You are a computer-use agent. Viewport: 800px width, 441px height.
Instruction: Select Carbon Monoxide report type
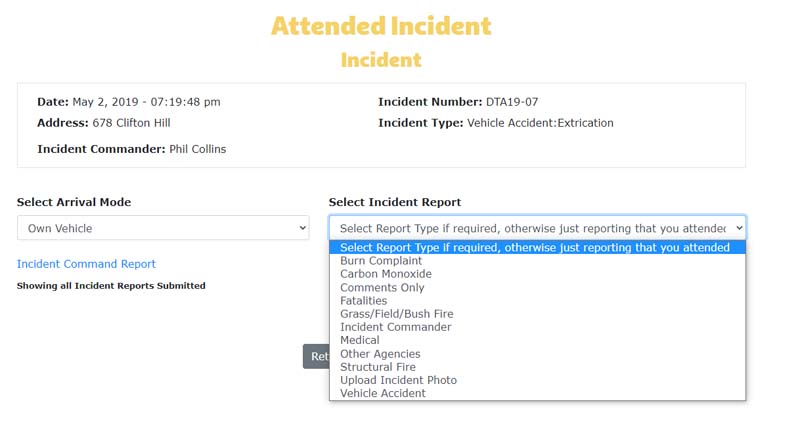[386, 274]
